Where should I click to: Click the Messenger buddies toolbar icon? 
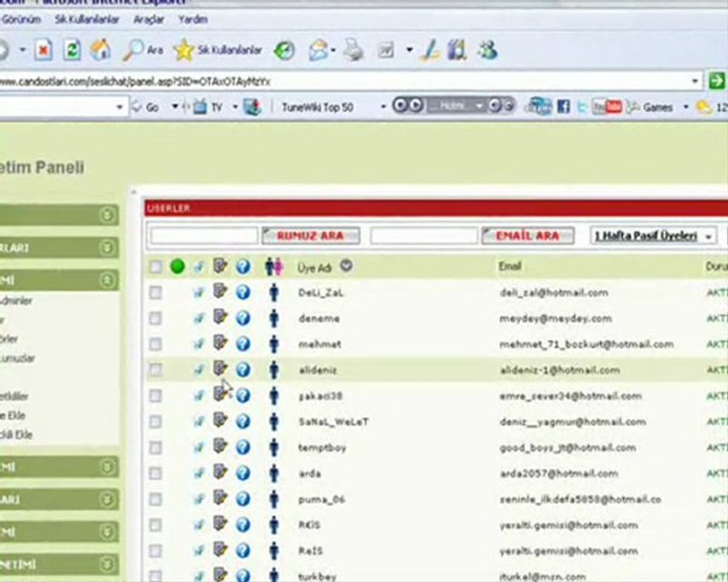[x=488, y=49]
